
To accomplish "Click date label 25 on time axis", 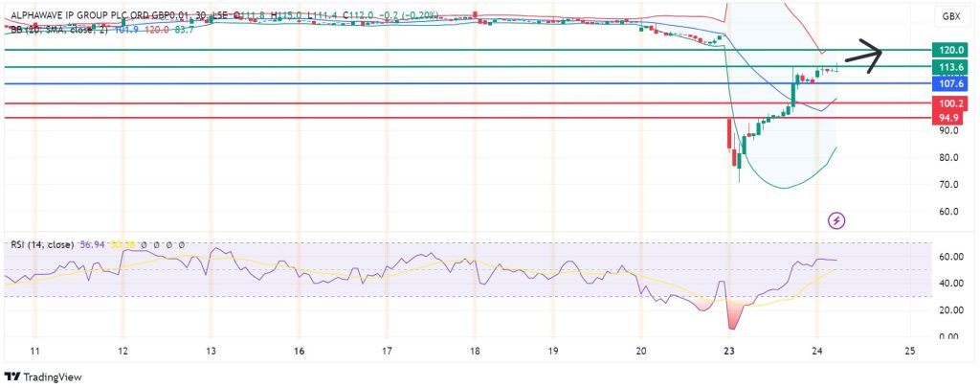I will [910, 351].
